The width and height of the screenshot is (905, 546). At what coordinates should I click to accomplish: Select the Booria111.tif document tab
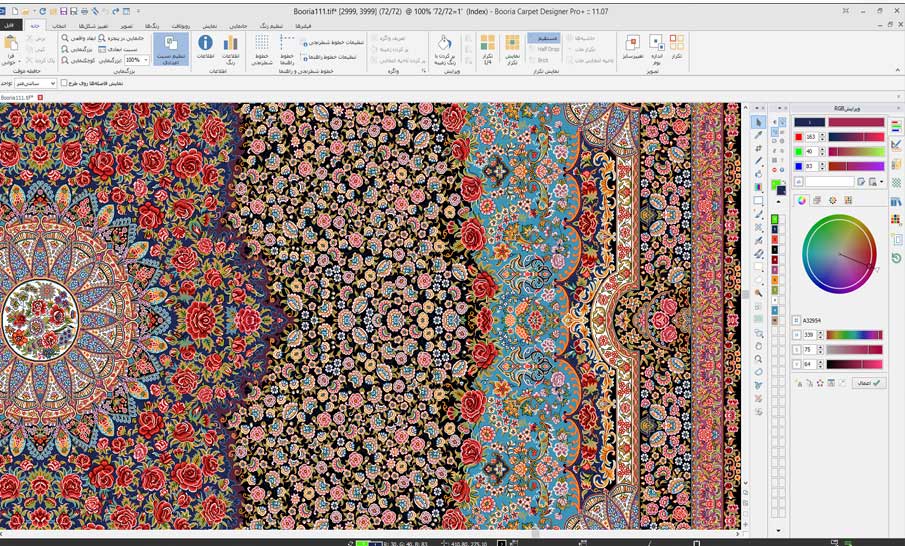click(17, 98)
